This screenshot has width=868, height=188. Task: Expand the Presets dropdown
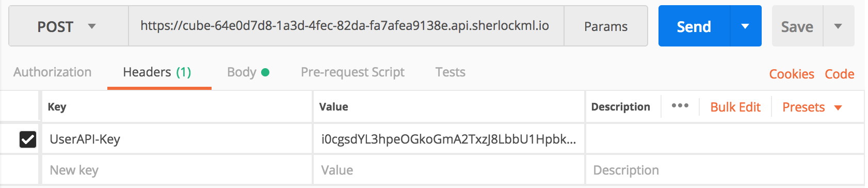click(812, 107)
